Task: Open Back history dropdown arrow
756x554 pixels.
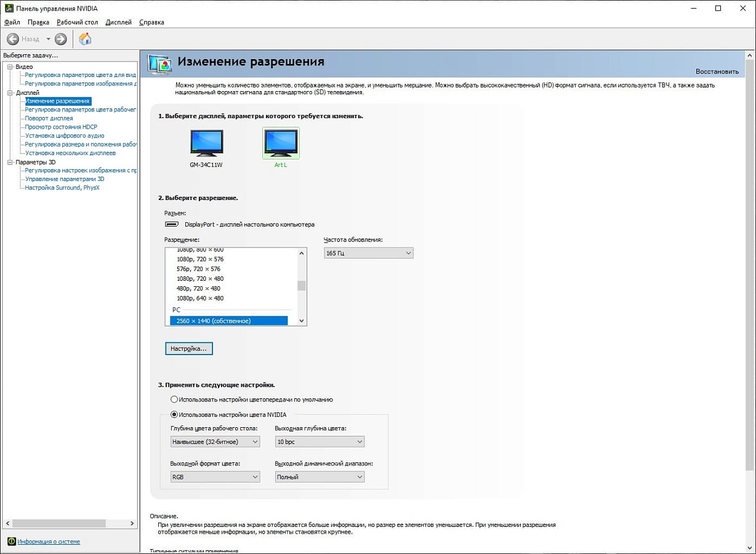Action: pos(48,39)
